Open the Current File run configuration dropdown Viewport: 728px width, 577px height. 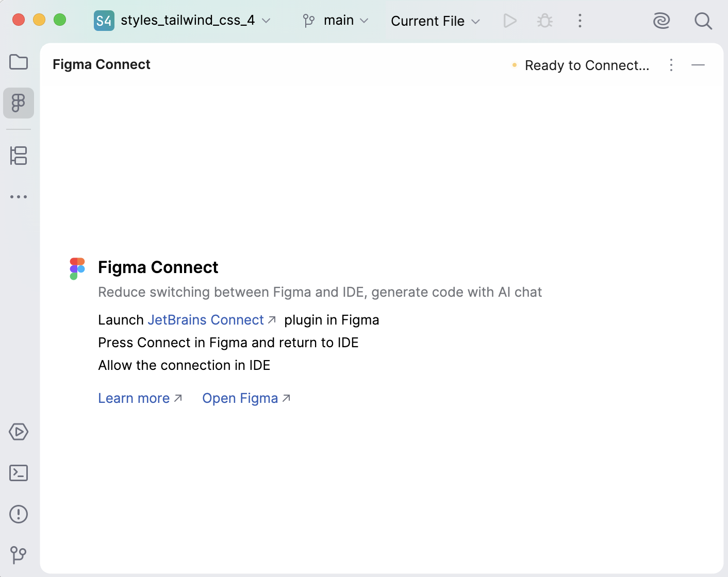coord(436,21)
